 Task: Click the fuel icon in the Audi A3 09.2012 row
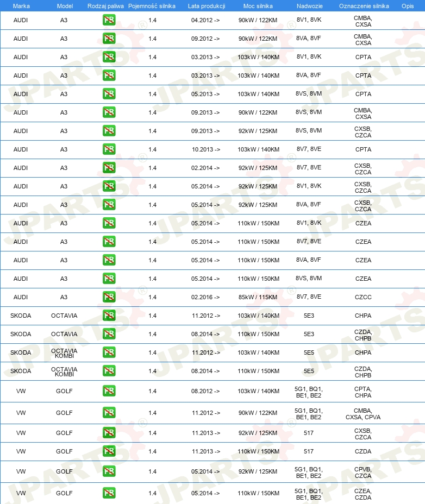[x=109, y=39]
